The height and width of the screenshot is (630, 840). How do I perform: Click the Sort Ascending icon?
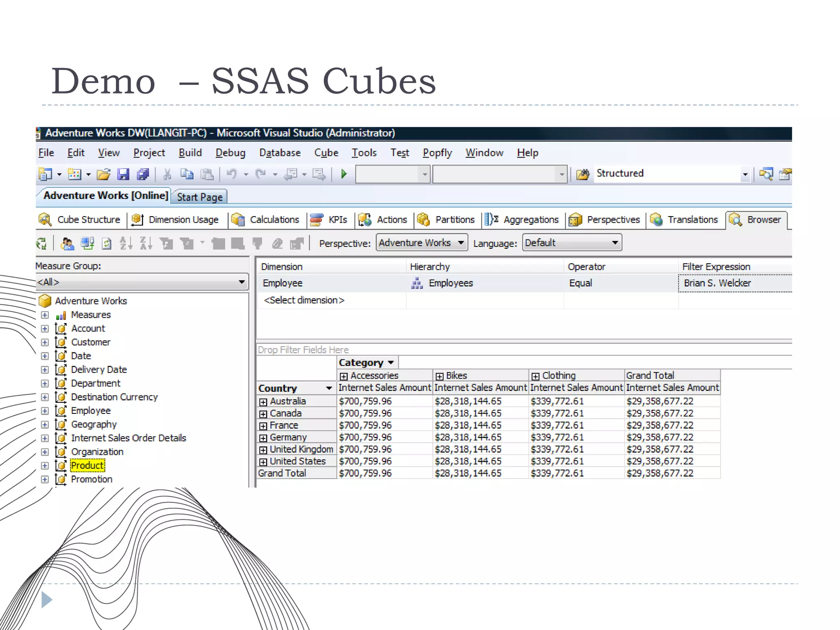point(126,244)
